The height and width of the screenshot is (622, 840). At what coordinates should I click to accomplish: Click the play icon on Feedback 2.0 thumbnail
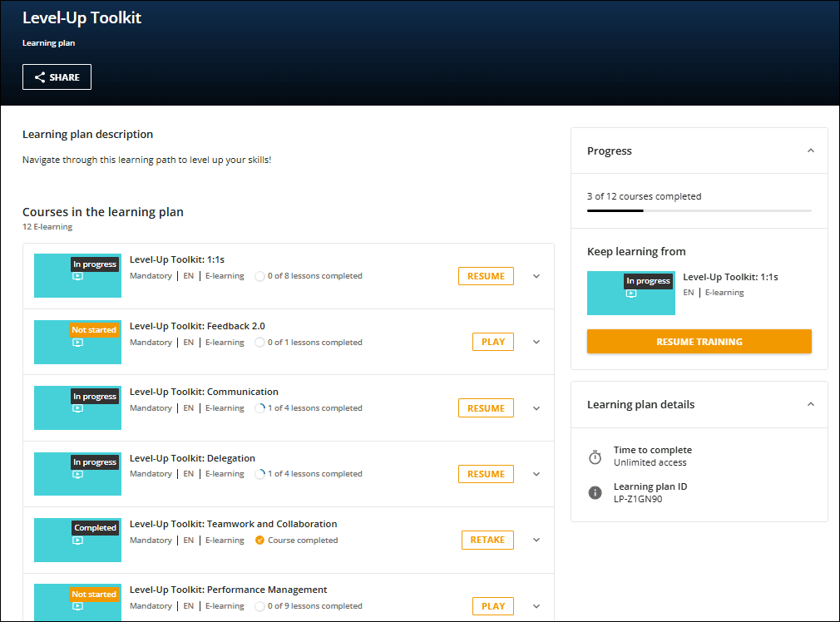[x=77, y=342]
